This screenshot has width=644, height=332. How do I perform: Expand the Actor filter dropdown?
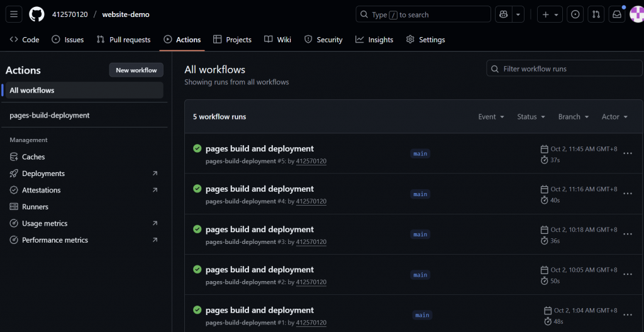(x=614, y=117)
